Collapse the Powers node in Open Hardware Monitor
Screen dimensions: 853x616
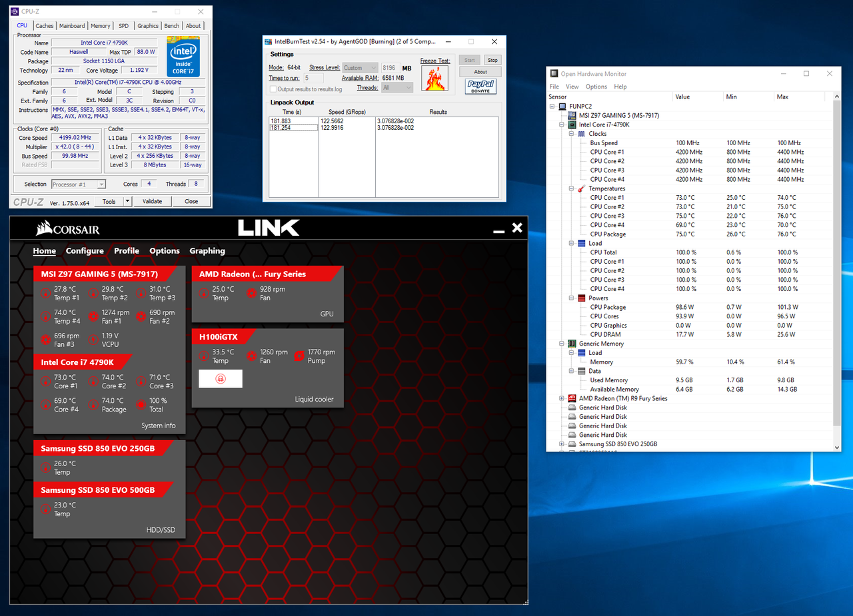(572, 298)
